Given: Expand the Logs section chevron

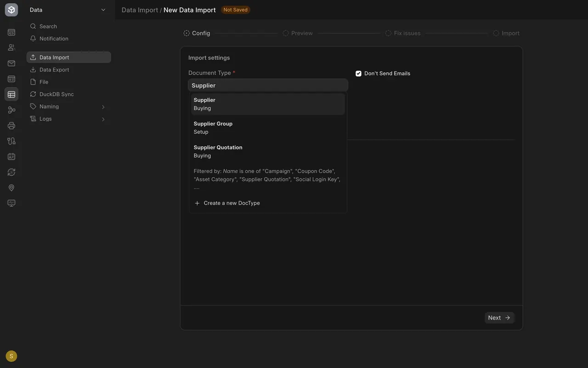Looking at the screenshot, I should 103,119.
